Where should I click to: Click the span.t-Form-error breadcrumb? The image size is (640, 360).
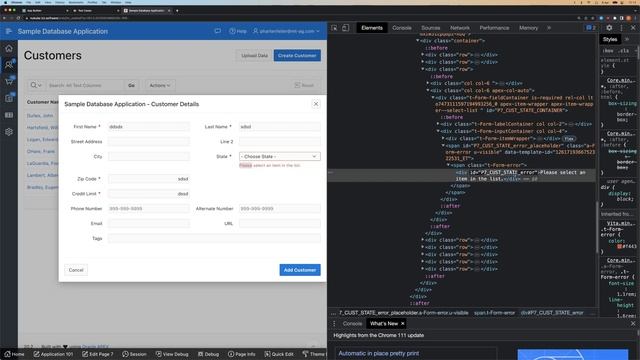(494, 313)
